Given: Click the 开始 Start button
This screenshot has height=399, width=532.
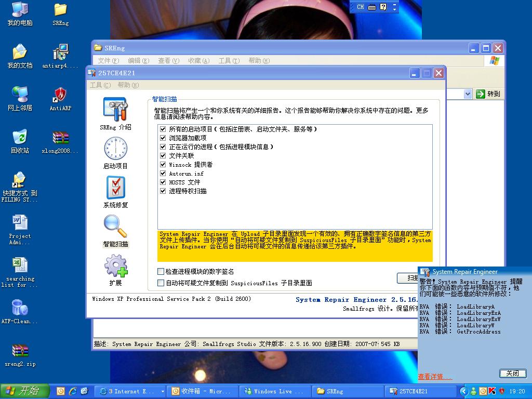Looking at the screenshot, I should (25, 391).
